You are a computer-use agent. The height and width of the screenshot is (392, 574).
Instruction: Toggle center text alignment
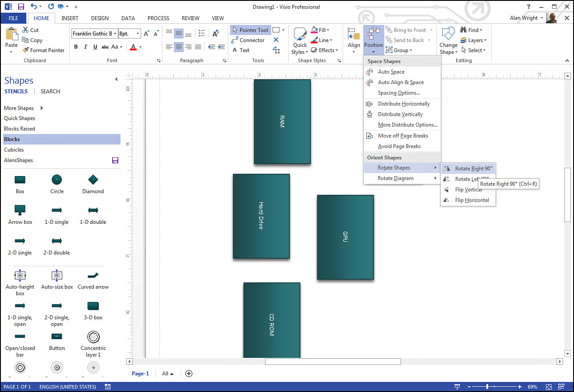click(x=179, y=47)
